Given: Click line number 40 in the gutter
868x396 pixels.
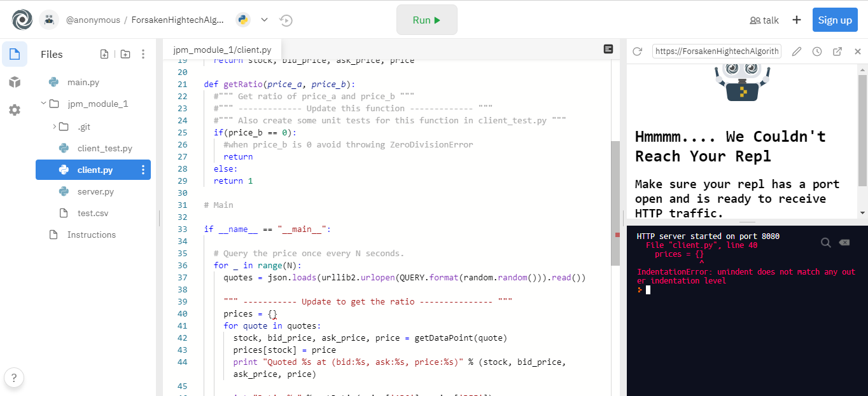Looking at the screenshot, I should (x=182, y=314).
